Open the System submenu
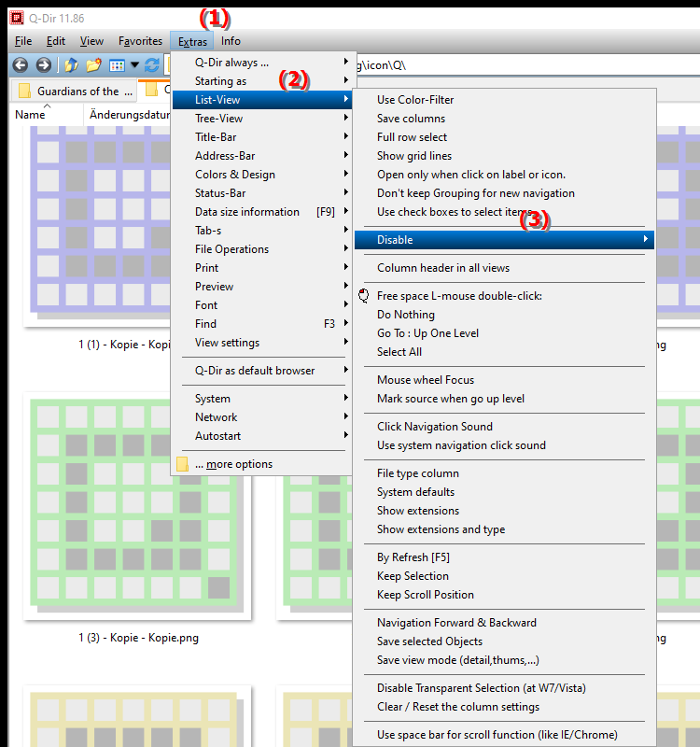The height and width of the screenshot is (747, 700). pyautogui.click(x=262, y=399)
